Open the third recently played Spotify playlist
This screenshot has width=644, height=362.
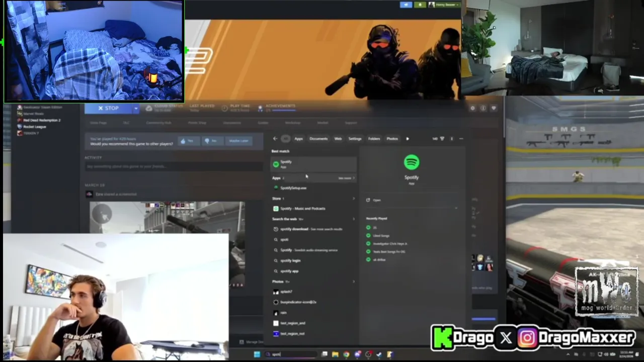pos(387,244)
